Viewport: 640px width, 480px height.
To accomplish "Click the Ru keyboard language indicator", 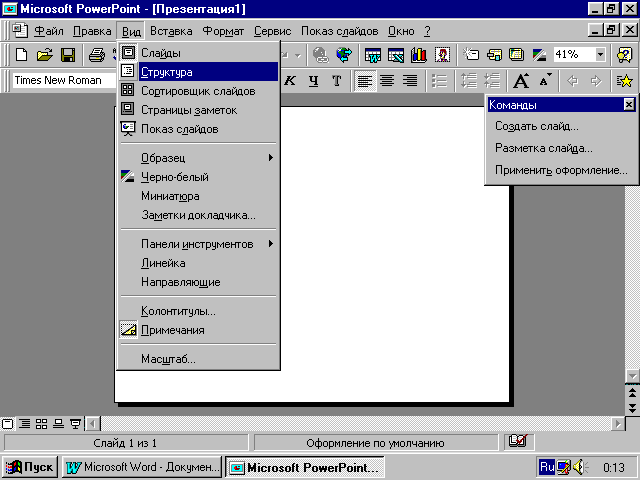I will coord(547,467).
